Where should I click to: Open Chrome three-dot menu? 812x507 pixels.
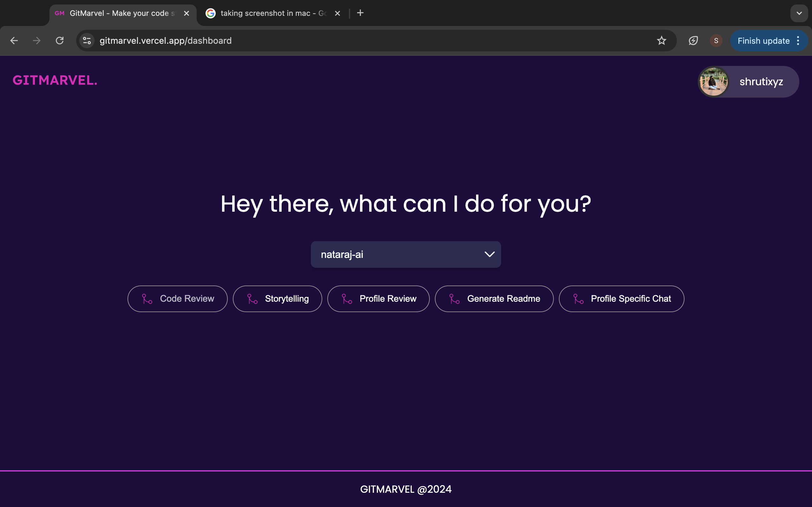coord(798,41)
